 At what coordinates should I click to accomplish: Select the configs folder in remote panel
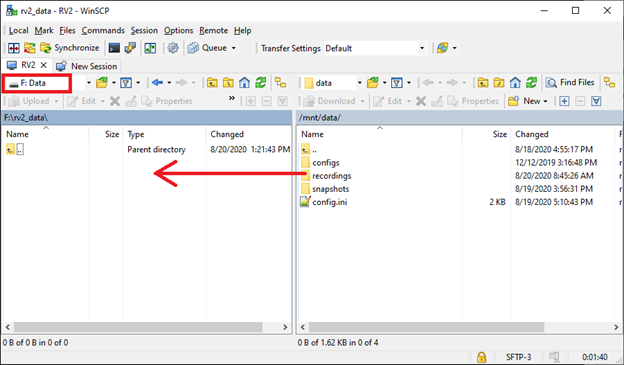[326, 162]
